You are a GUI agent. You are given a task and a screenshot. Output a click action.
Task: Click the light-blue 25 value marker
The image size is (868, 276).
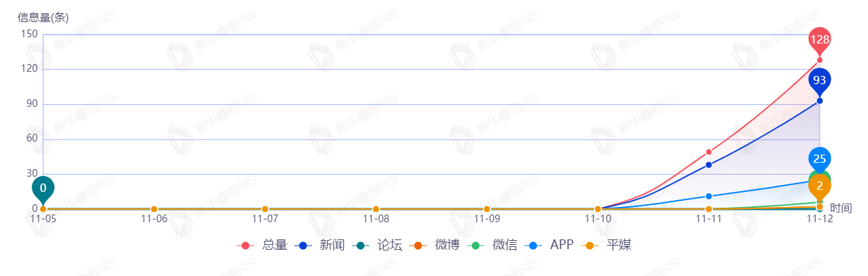[819, 159]
